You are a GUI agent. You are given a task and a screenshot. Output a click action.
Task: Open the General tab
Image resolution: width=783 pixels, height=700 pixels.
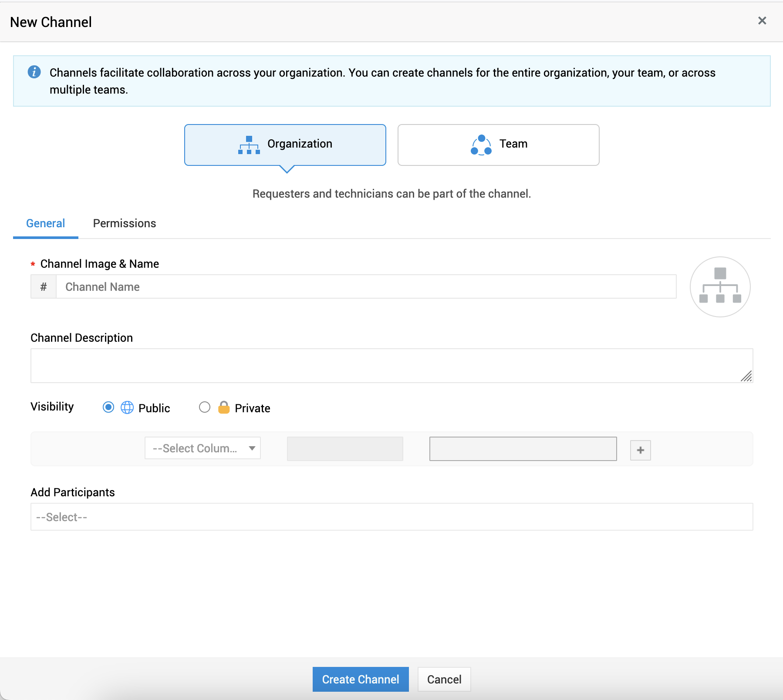pos(46,223)
